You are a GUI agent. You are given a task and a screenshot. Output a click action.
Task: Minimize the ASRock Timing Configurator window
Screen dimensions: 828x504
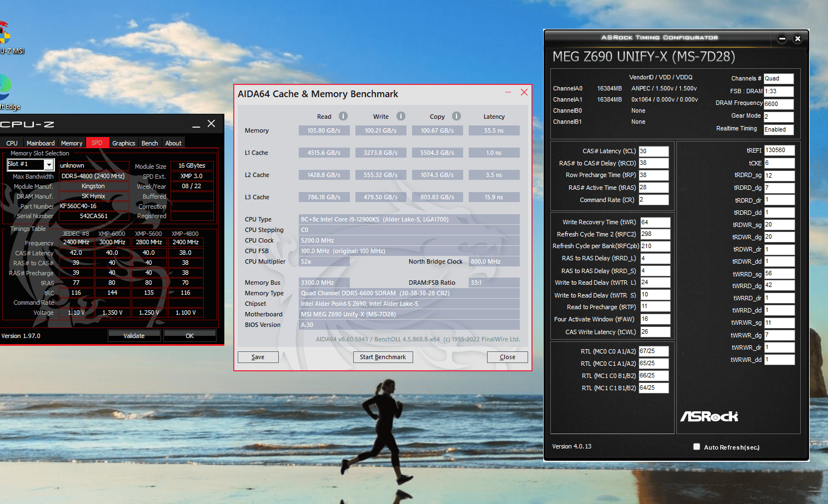(782, 38)
